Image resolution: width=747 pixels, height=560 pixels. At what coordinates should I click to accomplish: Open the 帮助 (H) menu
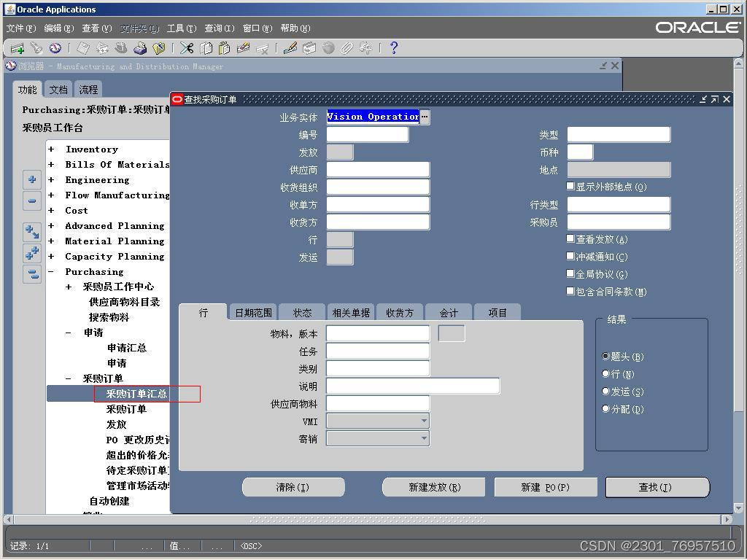295,28
